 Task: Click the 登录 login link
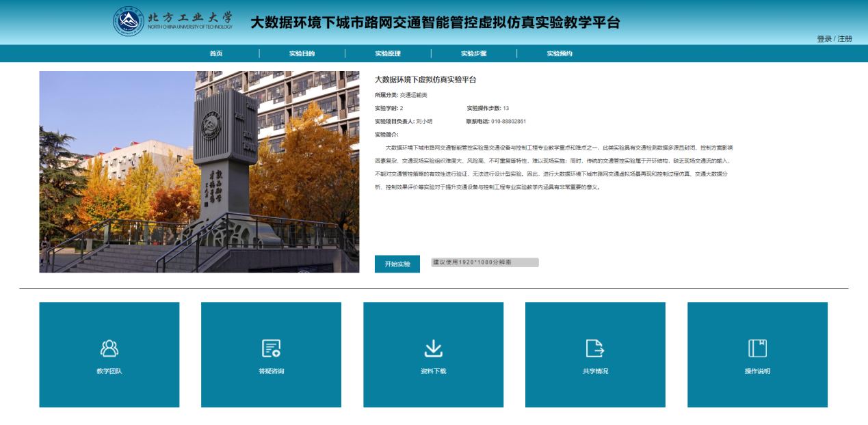click(x=824, y=39)
